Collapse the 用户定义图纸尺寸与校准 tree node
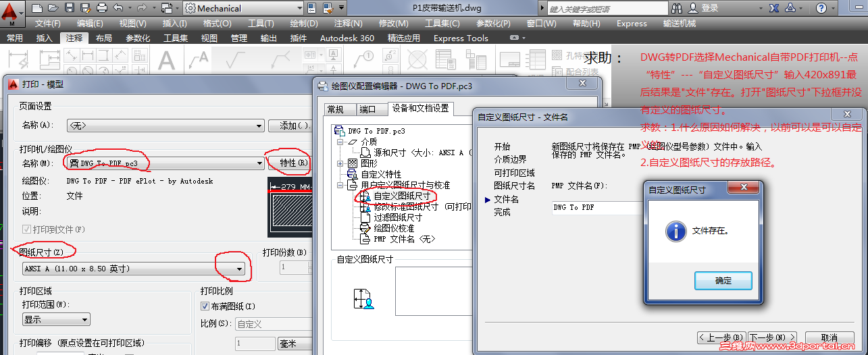Image resolution: width=868 pixels, height=355 pixels. tap(340, 186)
